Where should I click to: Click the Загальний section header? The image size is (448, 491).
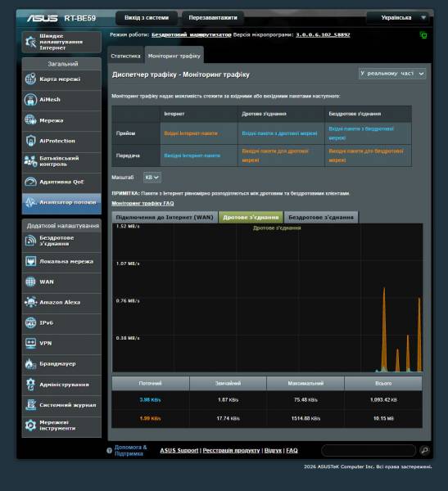tap(61, 64)
